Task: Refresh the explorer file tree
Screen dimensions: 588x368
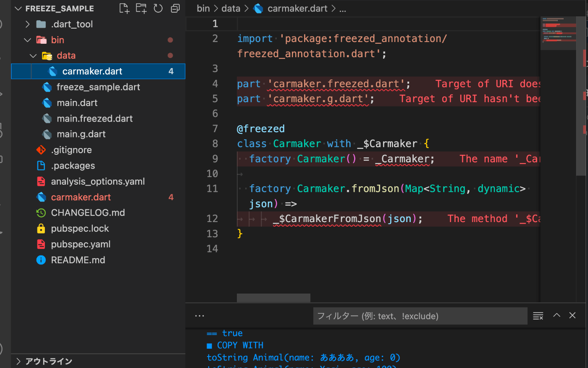Action: pyautogui.click(x=158, y=8)
